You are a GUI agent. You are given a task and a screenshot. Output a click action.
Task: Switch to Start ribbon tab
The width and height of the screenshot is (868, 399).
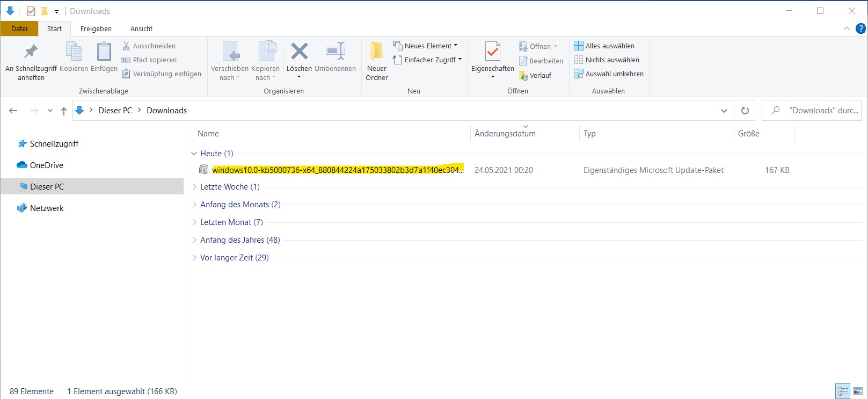click(x=54, y=28)
